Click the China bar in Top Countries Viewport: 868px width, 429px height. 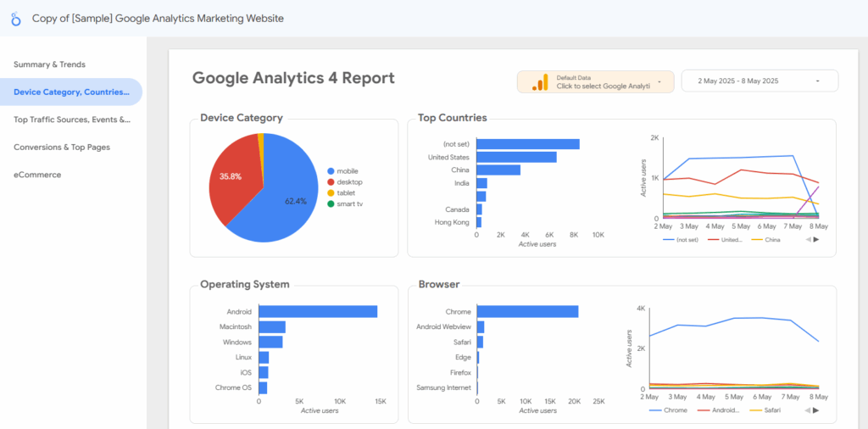[498, 170]
